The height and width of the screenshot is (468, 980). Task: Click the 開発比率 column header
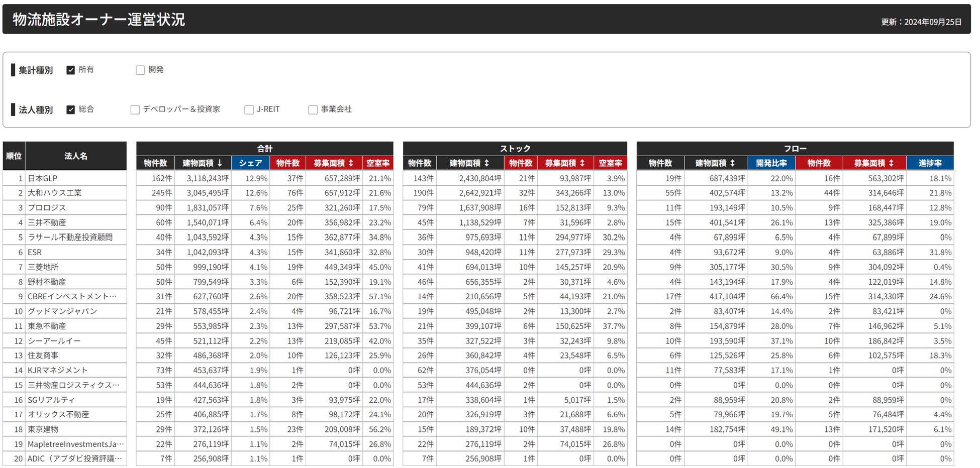(771, 163)
